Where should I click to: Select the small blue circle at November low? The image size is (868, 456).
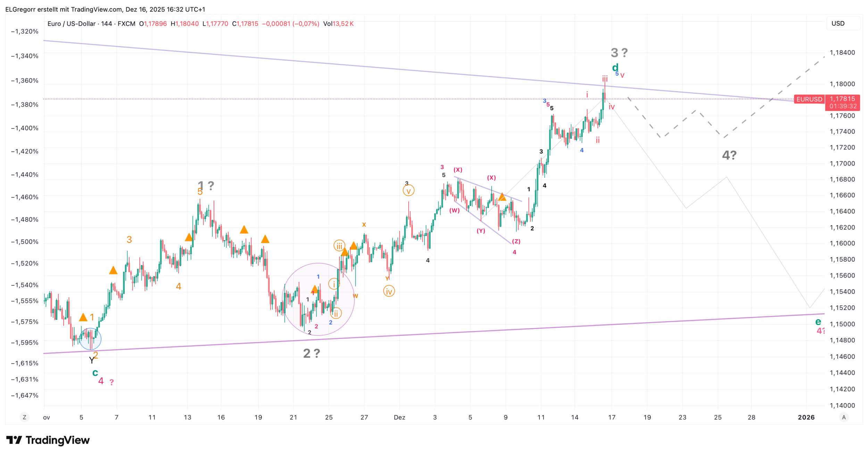[x=90, y=339]
